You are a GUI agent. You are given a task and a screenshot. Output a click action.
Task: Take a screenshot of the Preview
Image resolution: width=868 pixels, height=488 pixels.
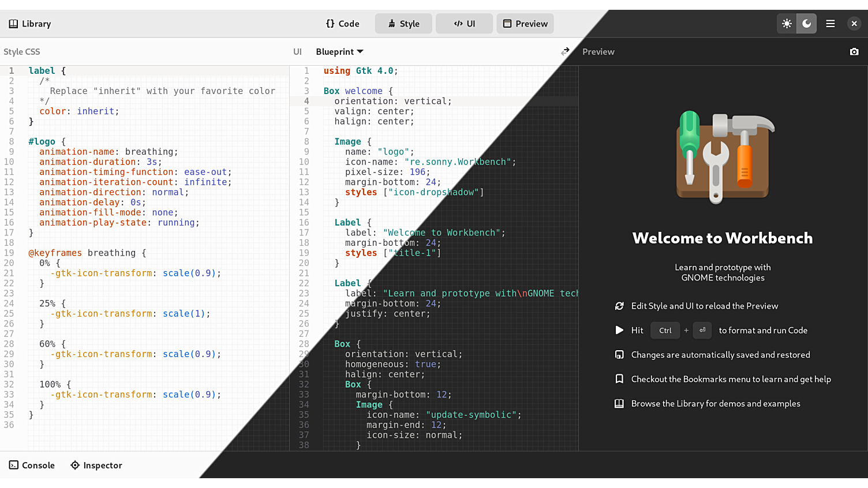click(x=854, y=52)
